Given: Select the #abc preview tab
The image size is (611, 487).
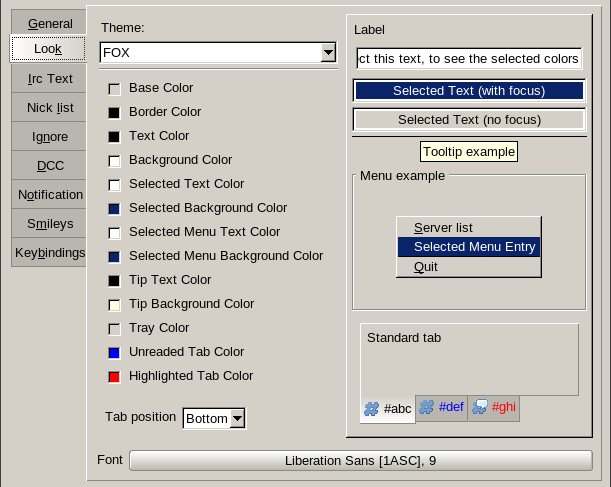Looking at the screenshot, I should [x=388, y=409].
